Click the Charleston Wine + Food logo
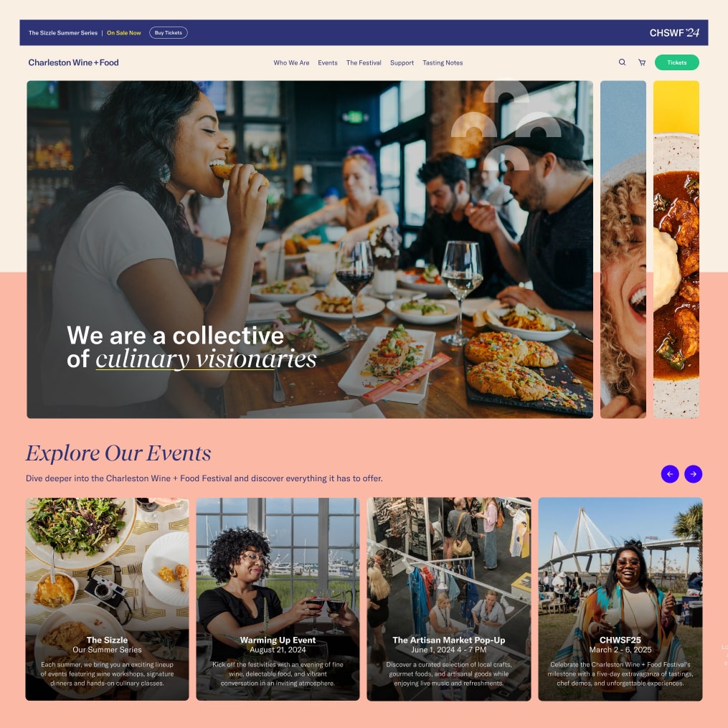Screen dimensions: 728x728 [x=73, y=62]
